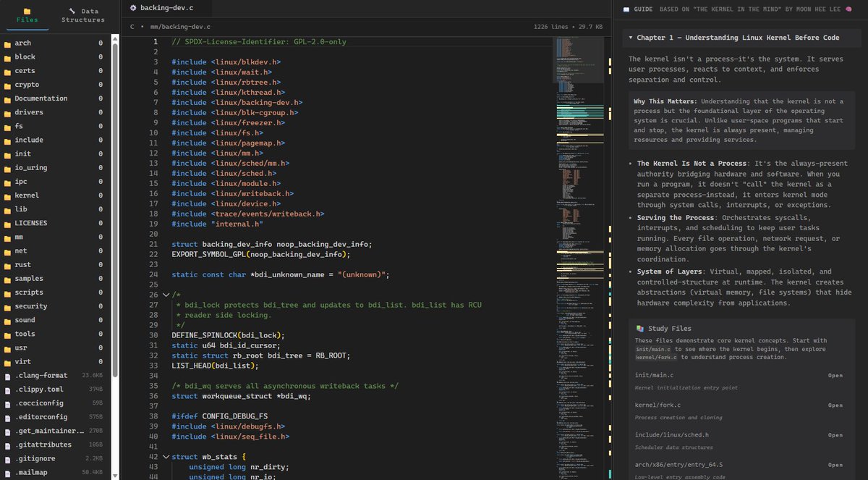
Task: Click the DEFINE_SPINLOCK(bdi_lock) line
Action: [x=228, y=335]
